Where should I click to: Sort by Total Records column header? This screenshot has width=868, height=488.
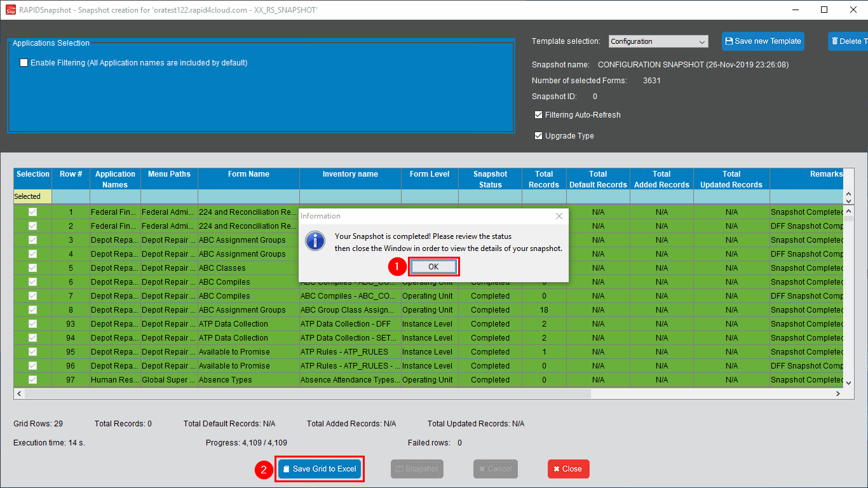(545, 179)
